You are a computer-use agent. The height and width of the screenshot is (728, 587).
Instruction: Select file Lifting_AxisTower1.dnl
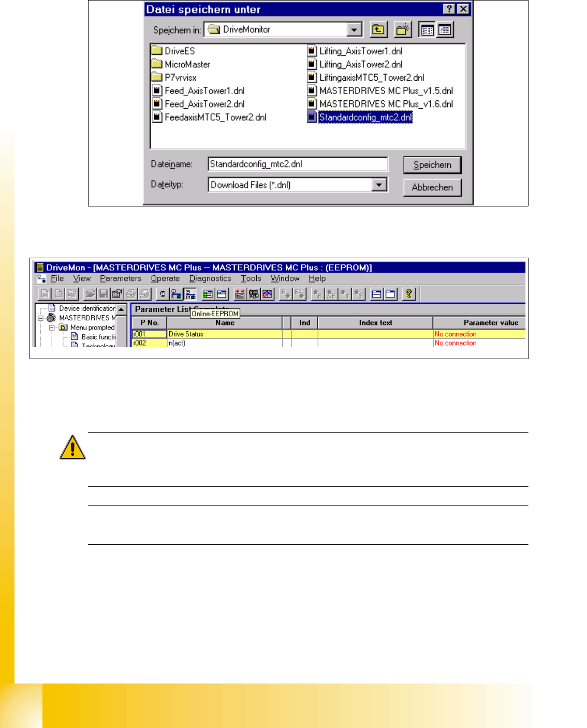tap(355, 51)
